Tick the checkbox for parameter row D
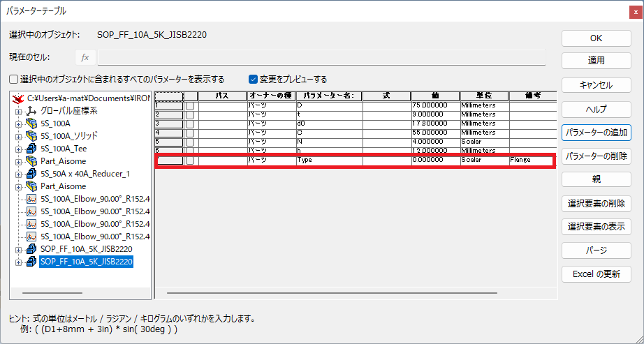This screenshot has height=344, width=644. [190, 105]
